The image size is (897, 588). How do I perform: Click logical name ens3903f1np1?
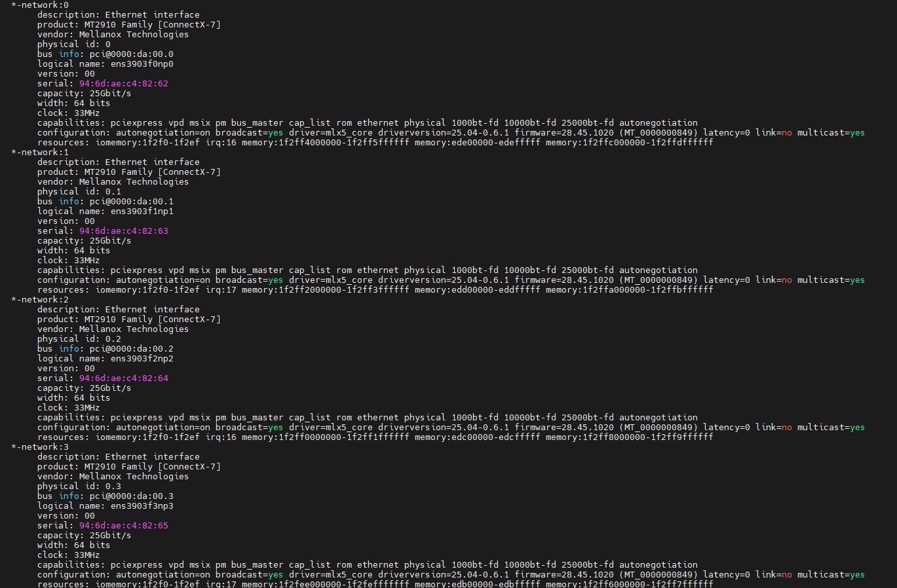click(x=142, y=211)
